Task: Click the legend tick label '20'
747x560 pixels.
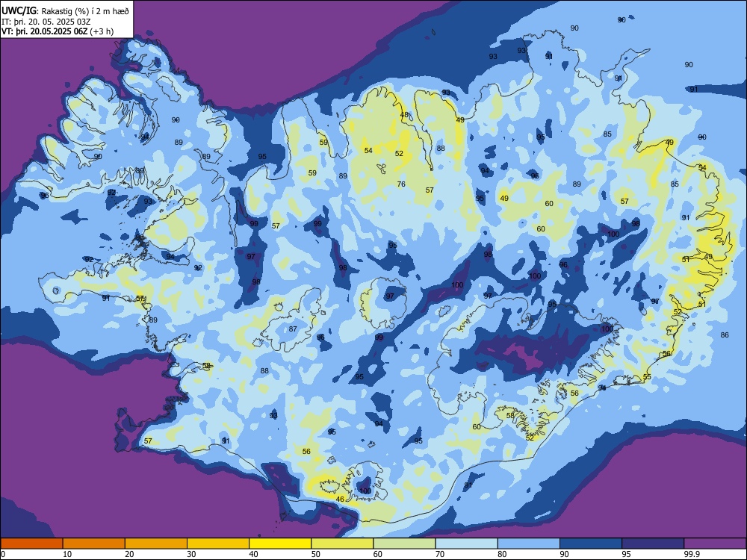Action: [129, 554]
